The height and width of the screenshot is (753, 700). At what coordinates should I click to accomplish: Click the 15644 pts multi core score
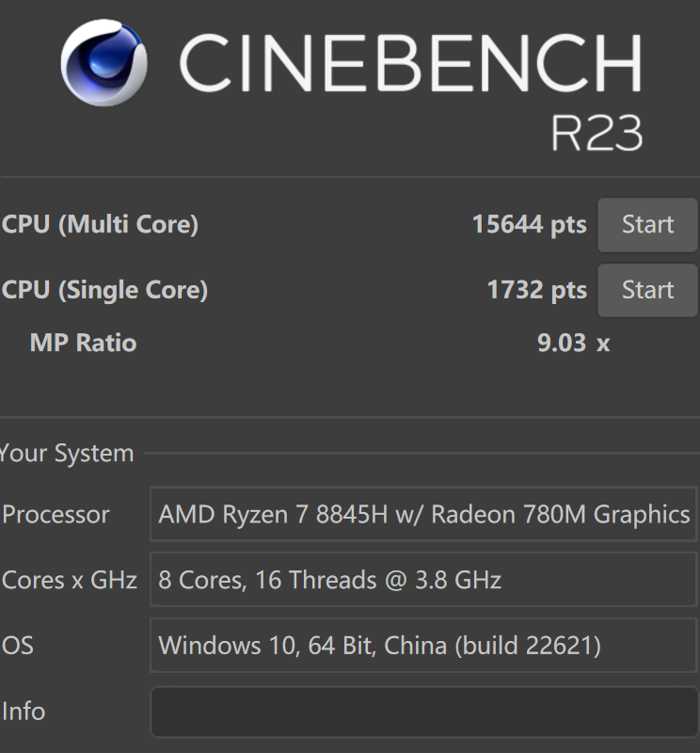tap(529, 225)
